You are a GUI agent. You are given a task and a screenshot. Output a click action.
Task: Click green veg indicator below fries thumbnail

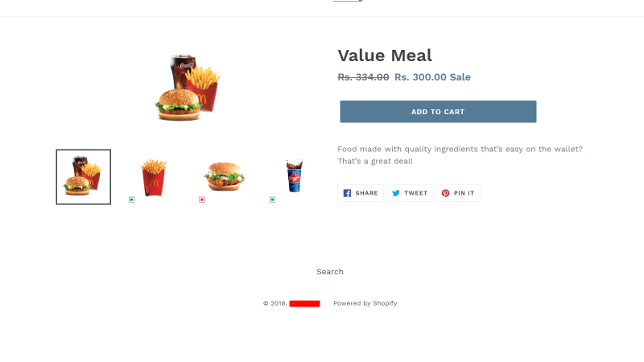(131, 200)
